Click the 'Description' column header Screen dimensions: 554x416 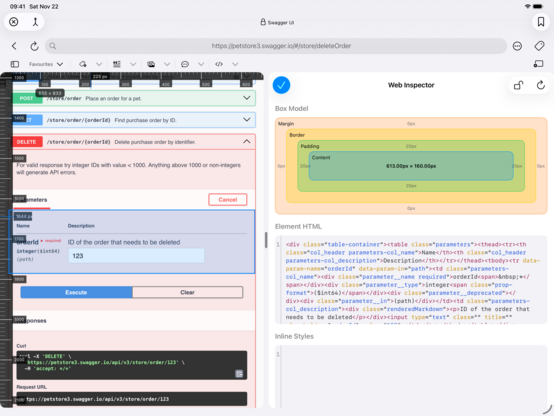click(x=81, y=226)
